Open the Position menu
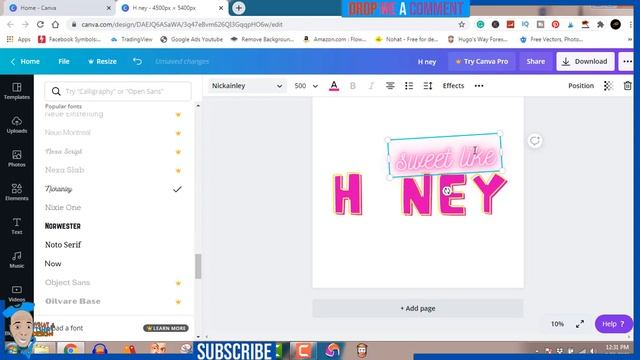Viewport: 640px width, 360px height. click(x=581, y=86)
